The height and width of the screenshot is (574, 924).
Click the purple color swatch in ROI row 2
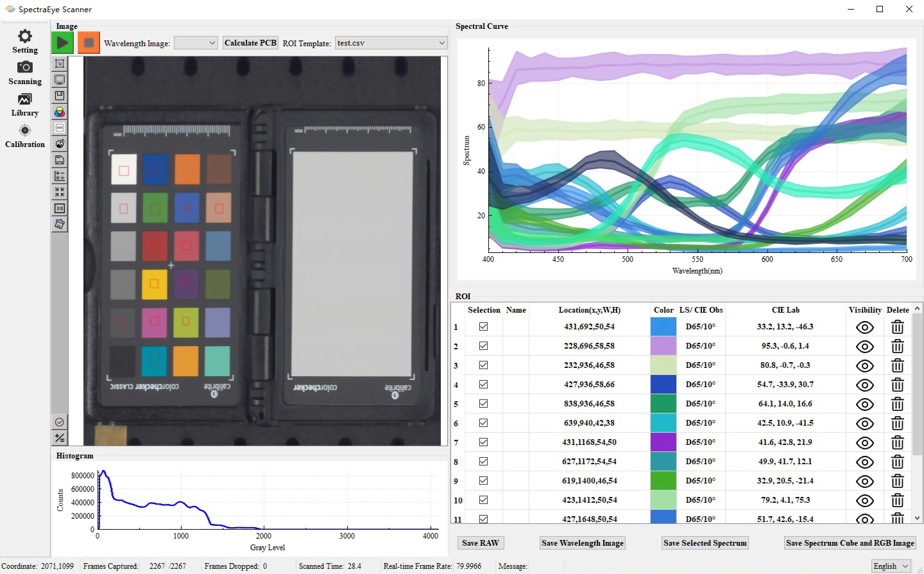tap(663, 346)
